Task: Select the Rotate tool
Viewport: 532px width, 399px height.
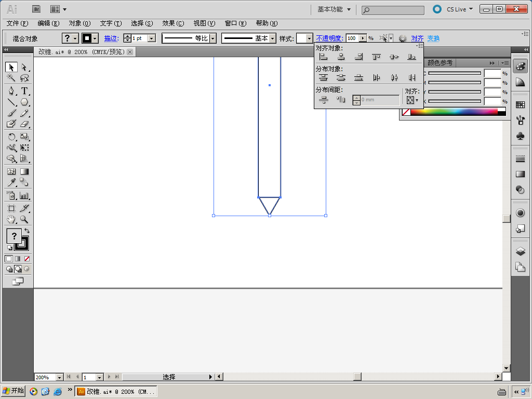Action: pos(11,137)
